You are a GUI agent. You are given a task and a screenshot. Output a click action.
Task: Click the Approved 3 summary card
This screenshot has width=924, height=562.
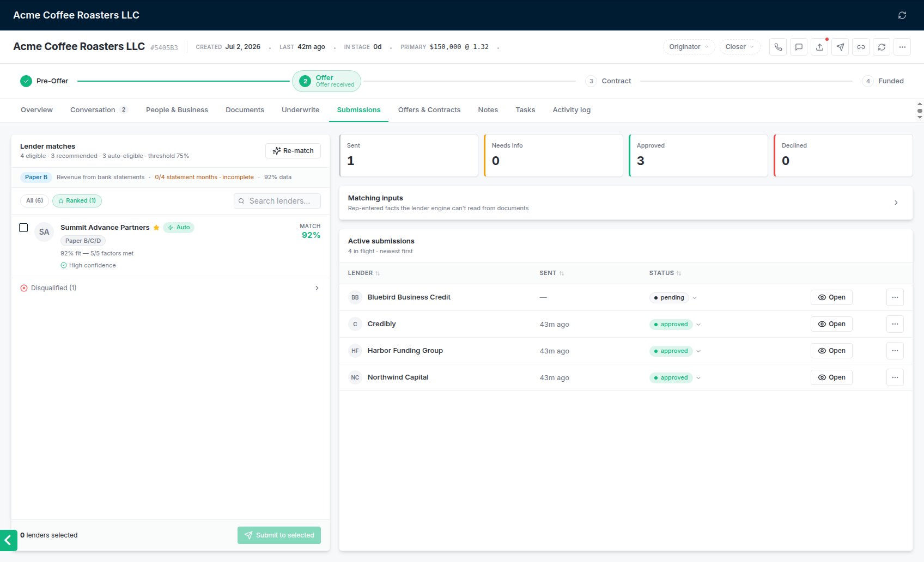click(698, 155)
